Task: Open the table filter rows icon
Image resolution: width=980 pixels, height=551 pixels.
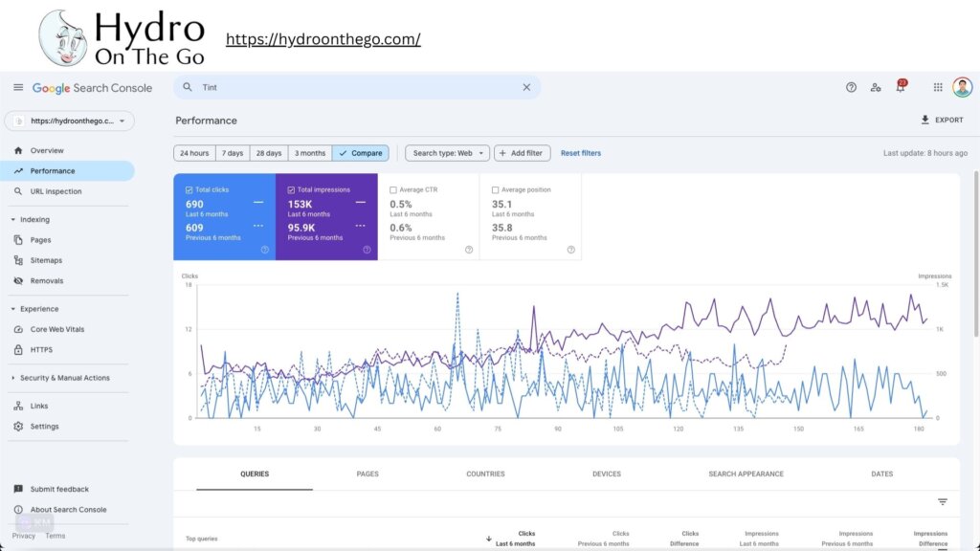Action: click(943, 501)
